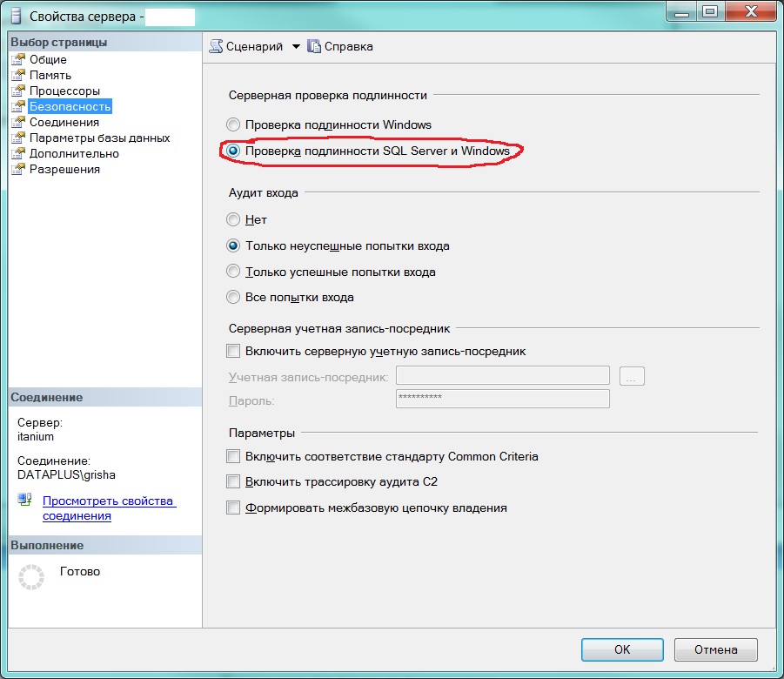
Task: Click the Готово status text
Action: (80, 571)
